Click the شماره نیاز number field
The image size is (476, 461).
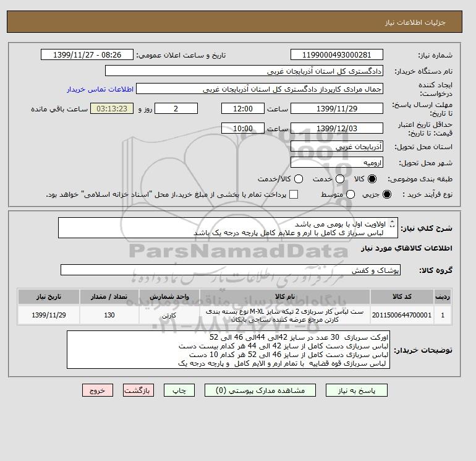point(337,55)
